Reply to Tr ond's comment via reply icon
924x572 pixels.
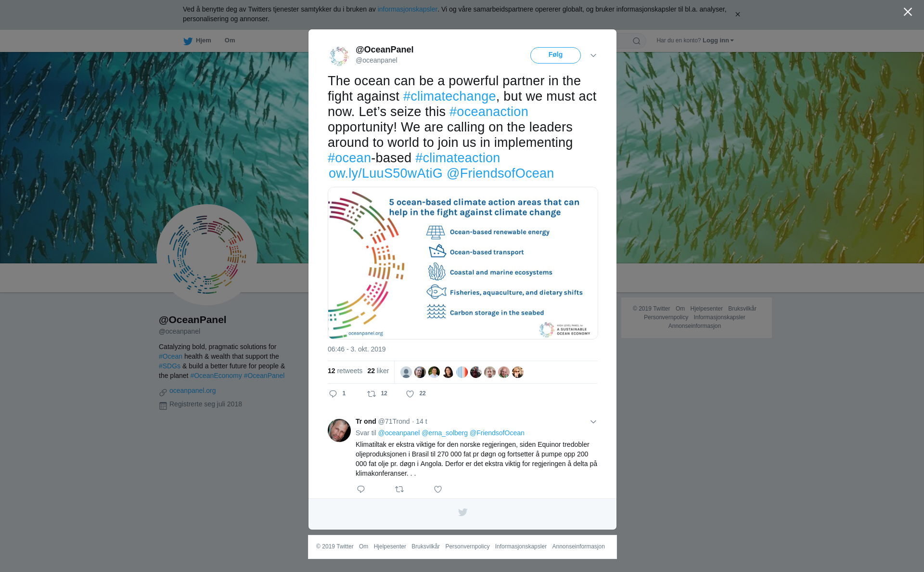361,489
